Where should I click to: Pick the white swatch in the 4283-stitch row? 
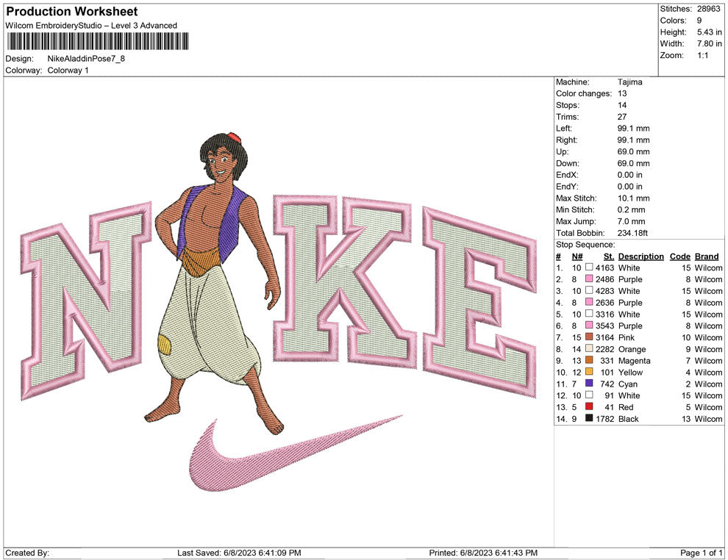(x=589, y=290)
